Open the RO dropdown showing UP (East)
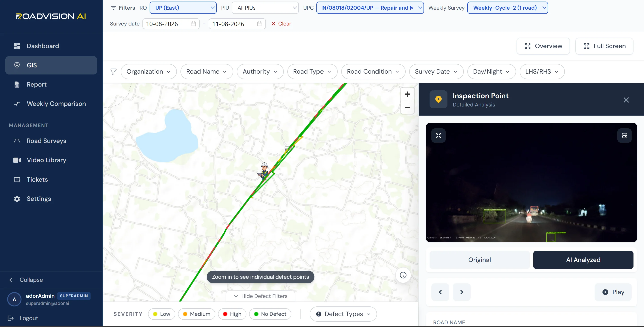Image resolution: width=644 pixels, height=327 pixels. tap(183, 8)
